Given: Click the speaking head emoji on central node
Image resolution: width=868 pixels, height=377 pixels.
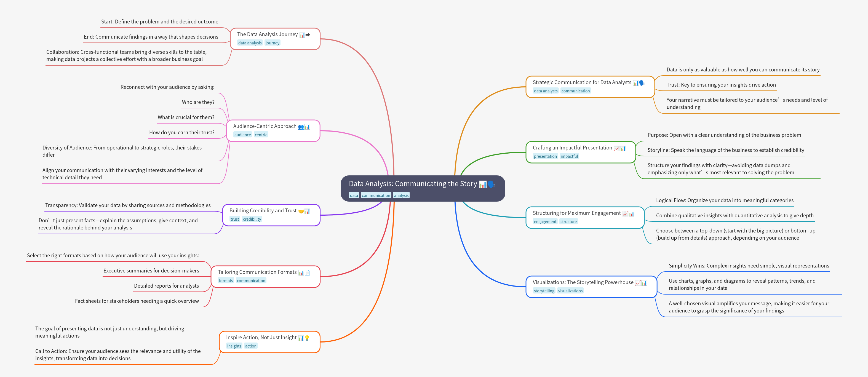Looking at the screenshot, I should click(x=491, y=184).
